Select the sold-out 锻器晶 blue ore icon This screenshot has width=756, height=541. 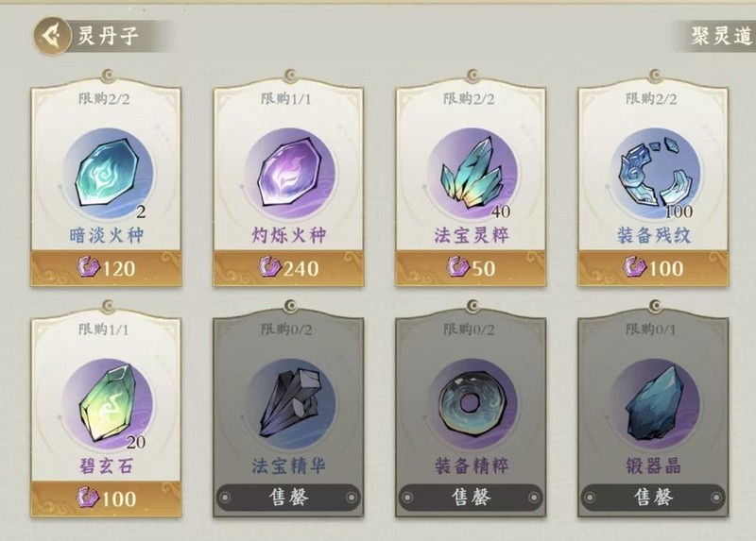click(x=655, y=404)
